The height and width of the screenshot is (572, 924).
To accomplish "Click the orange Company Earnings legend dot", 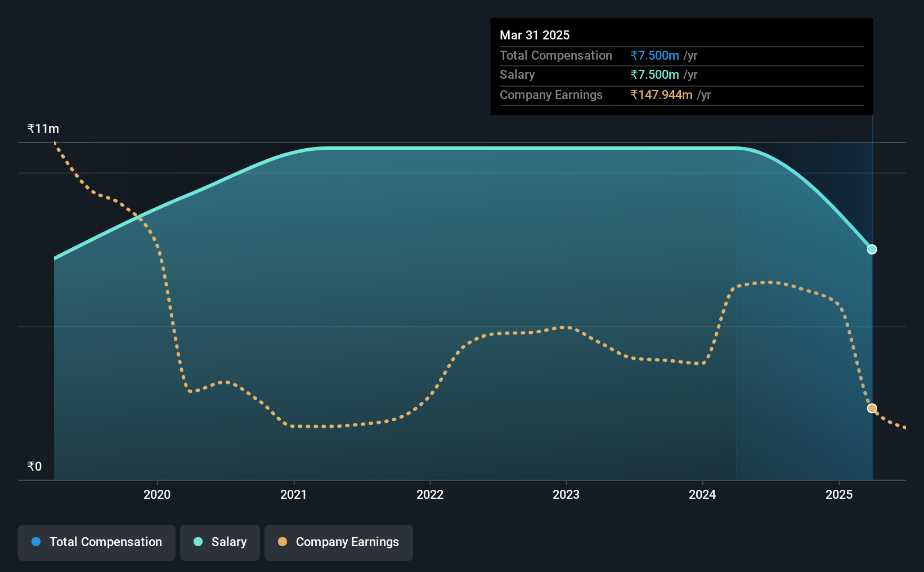I will [x=282, y=542].
